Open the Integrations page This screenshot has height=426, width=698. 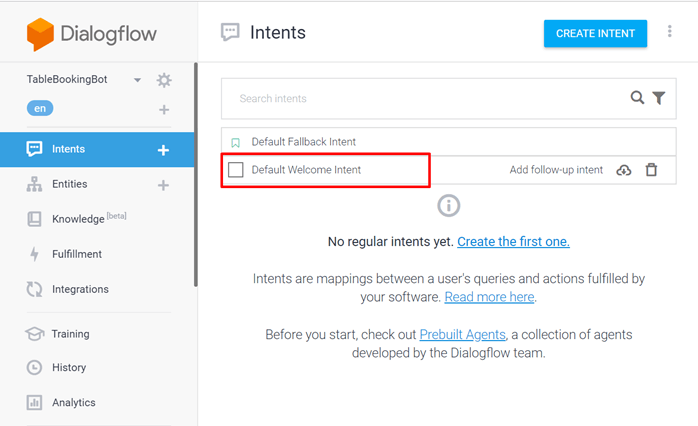[80, 289]
